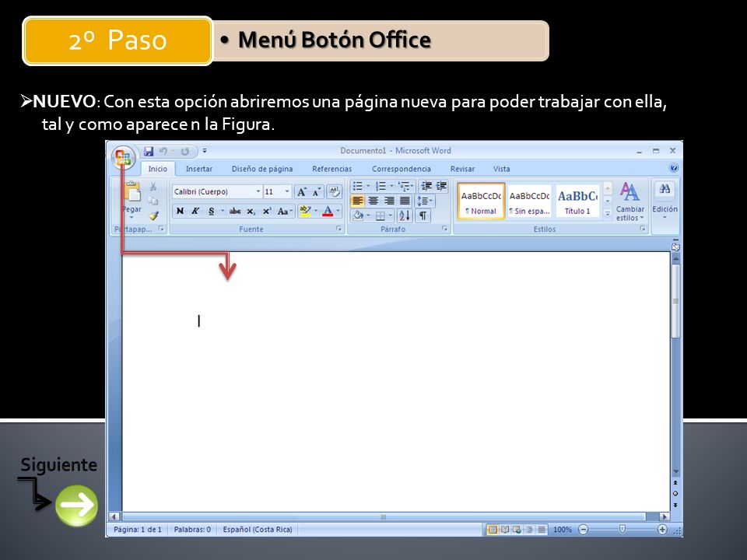
Task: Toggle underline (S) formatting
Action: 211,211
